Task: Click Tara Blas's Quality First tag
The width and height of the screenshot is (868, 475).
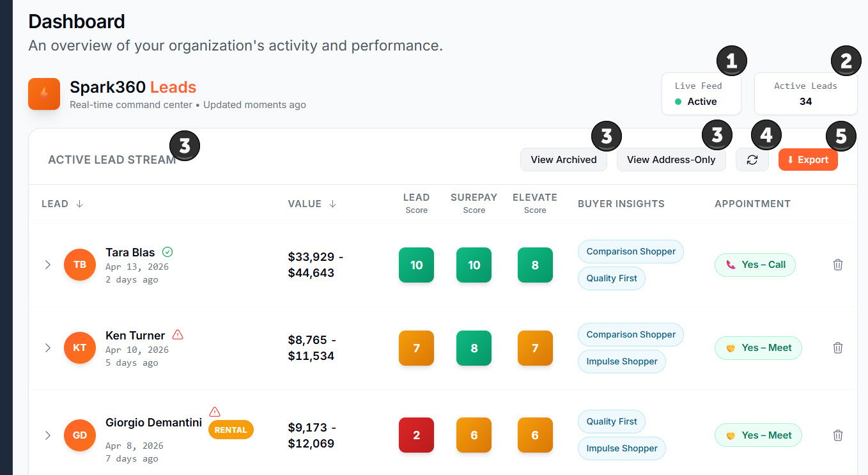Action: click(612, 278)
